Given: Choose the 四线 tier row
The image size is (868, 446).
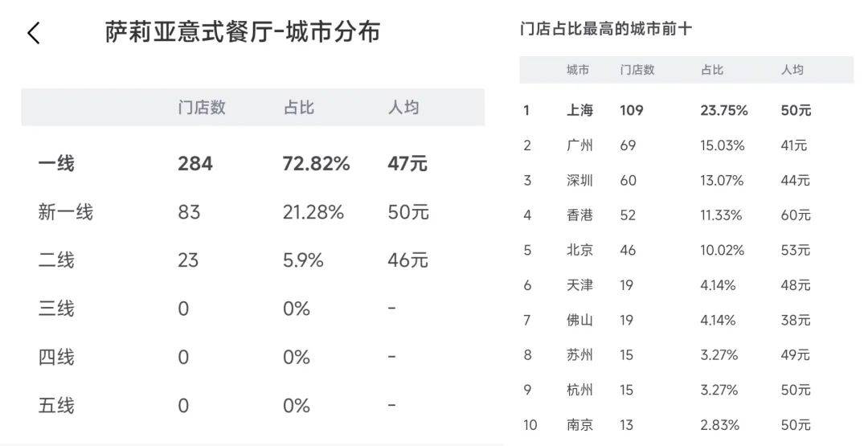Looking at the screenshot, I should pos(56,357).
